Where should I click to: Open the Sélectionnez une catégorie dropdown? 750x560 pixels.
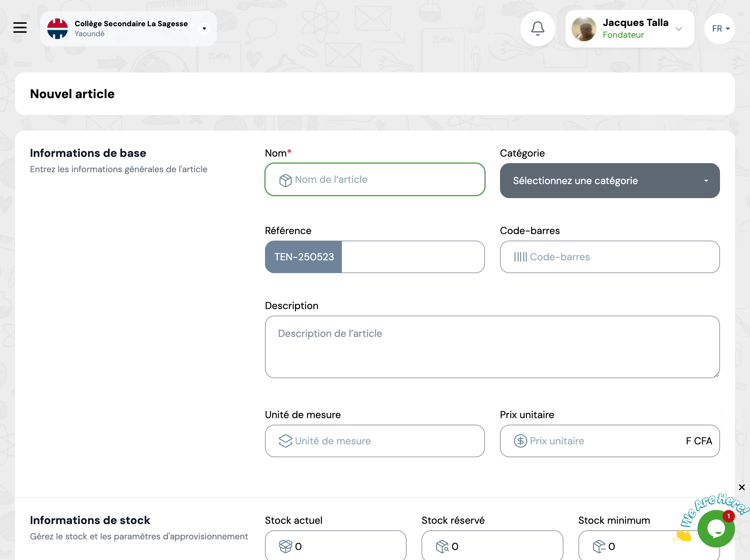tap(609, 181)
